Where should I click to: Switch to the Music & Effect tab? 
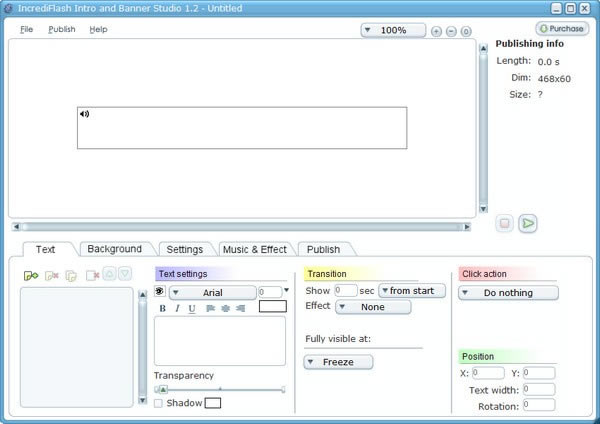254,249
